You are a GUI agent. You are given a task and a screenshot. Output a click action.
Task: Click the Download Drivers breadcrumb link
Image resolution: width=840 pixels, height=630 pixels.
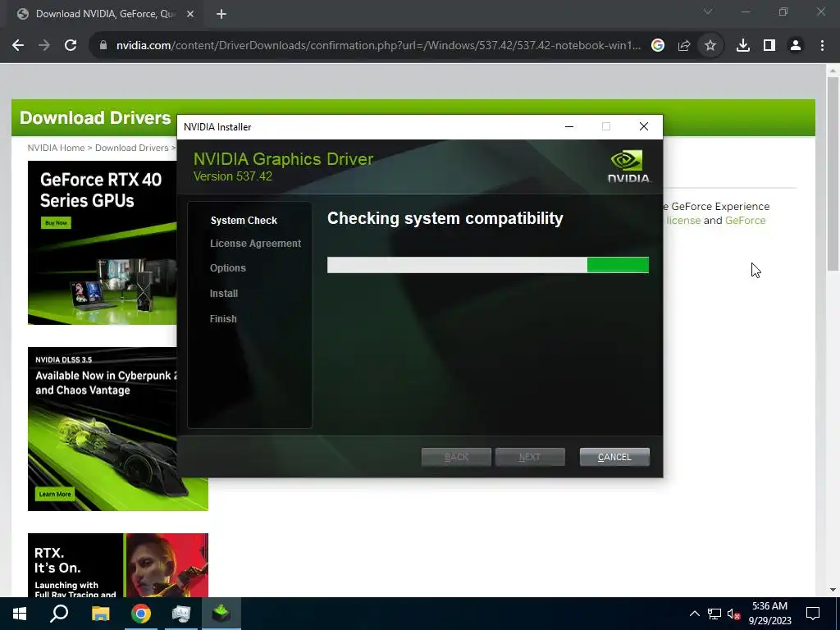click(132, 148)
